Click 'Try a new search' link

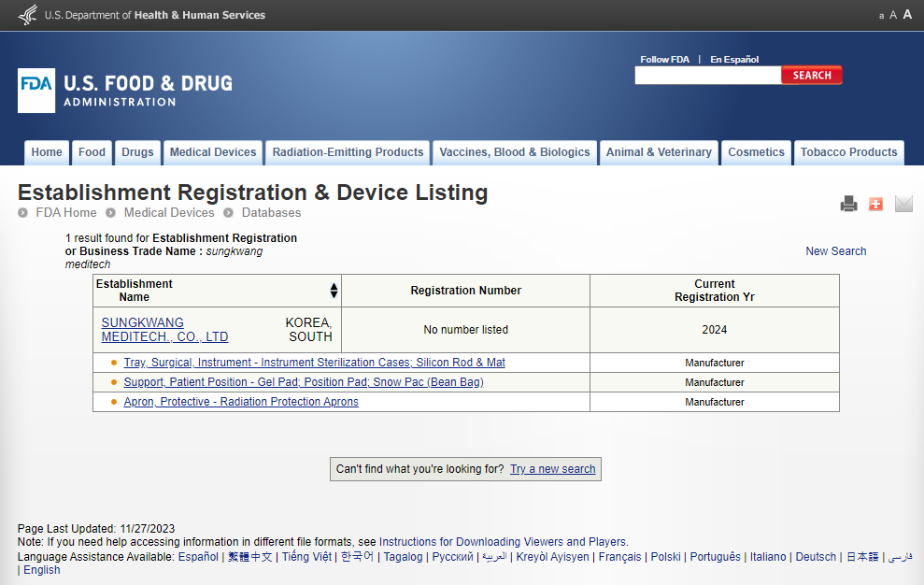pos(553,469)
